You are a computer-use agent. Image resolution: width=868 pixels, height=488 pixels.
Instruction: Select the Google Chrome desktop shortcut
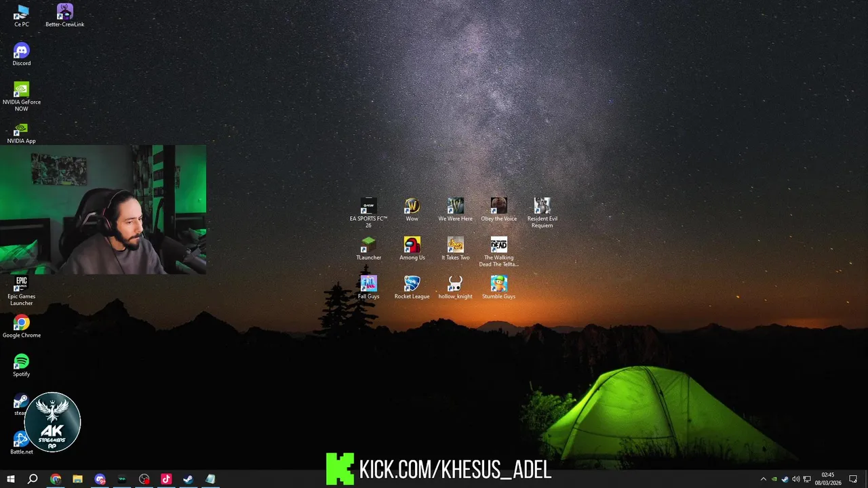tap(21, 327)
